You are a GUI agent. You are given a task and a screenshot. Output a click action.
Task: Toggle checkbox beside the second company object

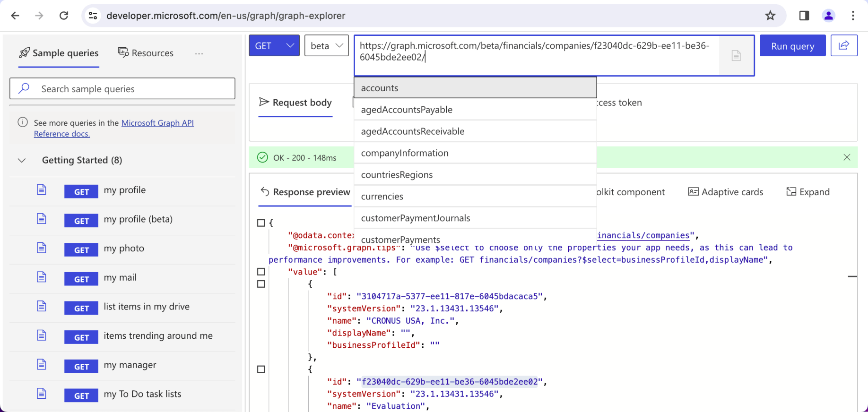261,369
